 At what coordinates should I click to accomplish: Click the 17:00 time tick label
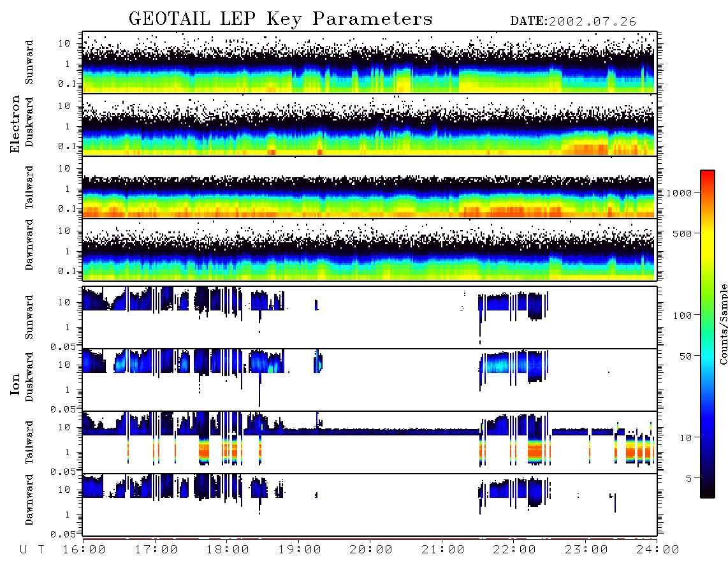coord(156,550)
